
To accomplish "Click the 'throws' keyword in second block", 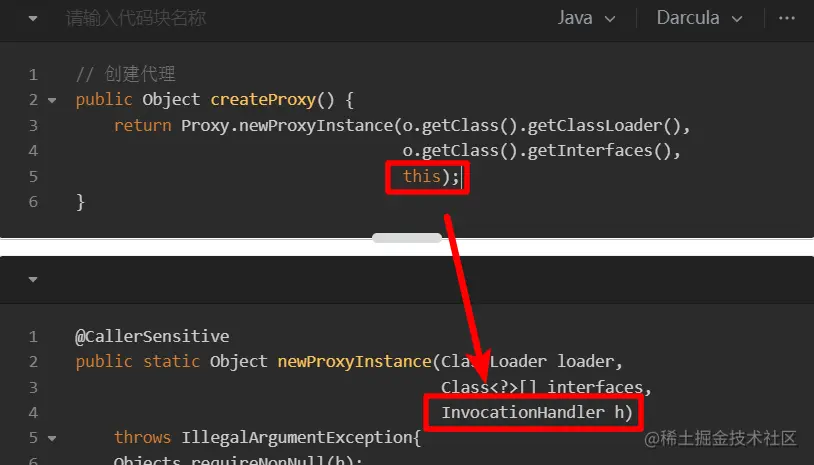I will click(x=142, y=438).
